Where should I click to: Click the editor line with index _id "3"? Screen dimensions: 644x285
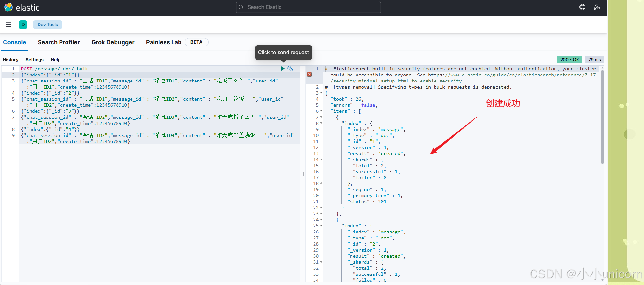click(50, 111)
